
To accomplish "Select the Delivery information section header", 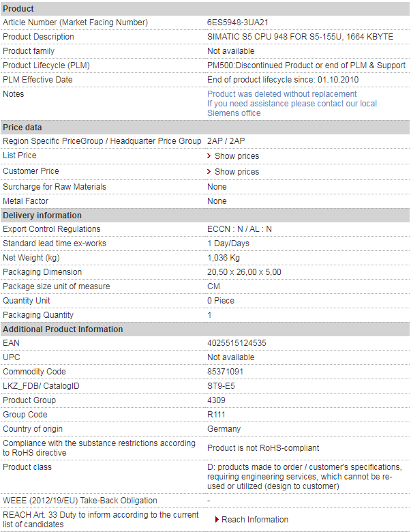I will point(42,216).
